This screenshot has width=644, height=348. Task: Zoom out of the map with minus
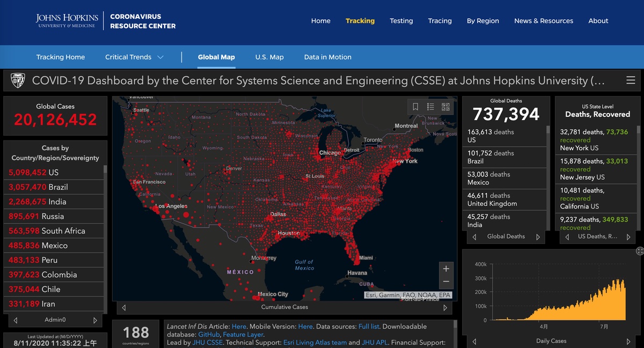tap(446, 282)
